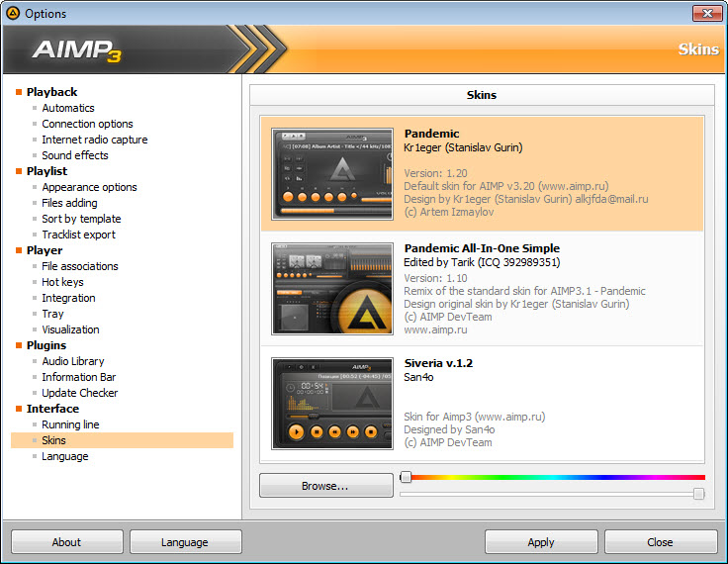Open Audio Library plugin settings

point(73,361)
